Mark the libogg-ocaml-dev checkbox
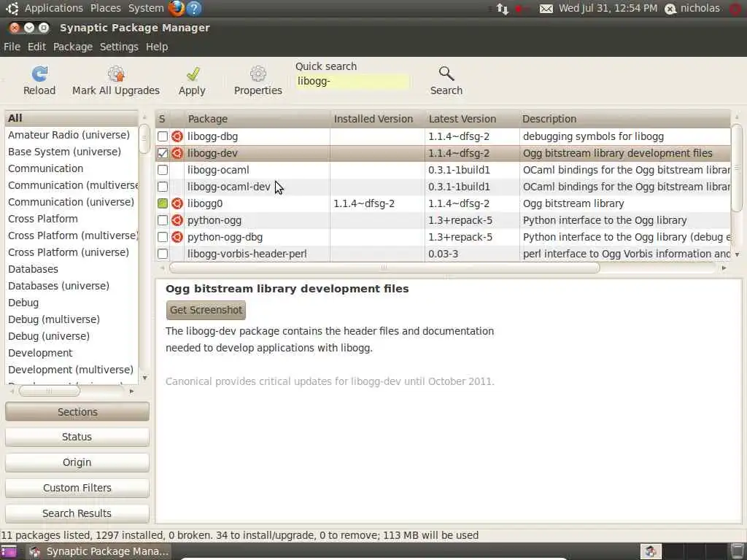This screenshot has width=747, height=560. 163,187
